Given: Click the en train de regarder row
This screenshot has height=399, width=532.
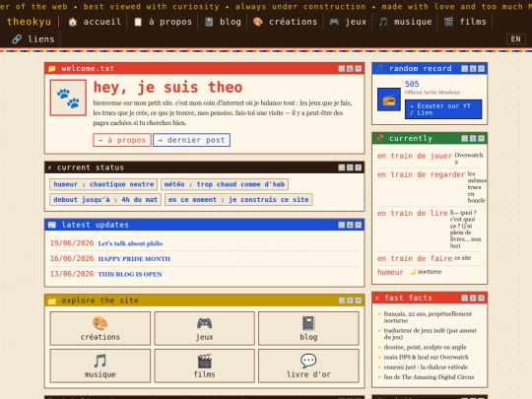Looking at the screenshot, I should coord(430,187).
